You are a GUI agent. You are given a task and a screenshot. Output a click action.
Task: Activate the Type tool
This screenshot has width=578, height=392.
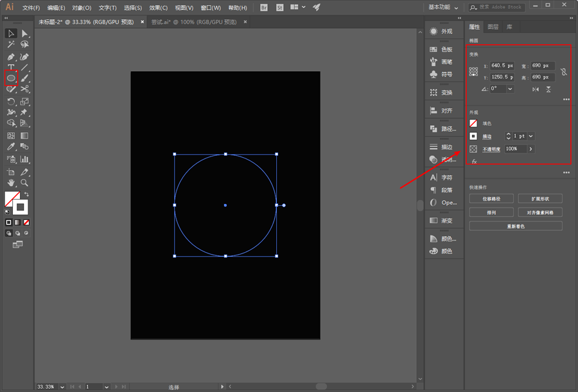coord(11,67)
